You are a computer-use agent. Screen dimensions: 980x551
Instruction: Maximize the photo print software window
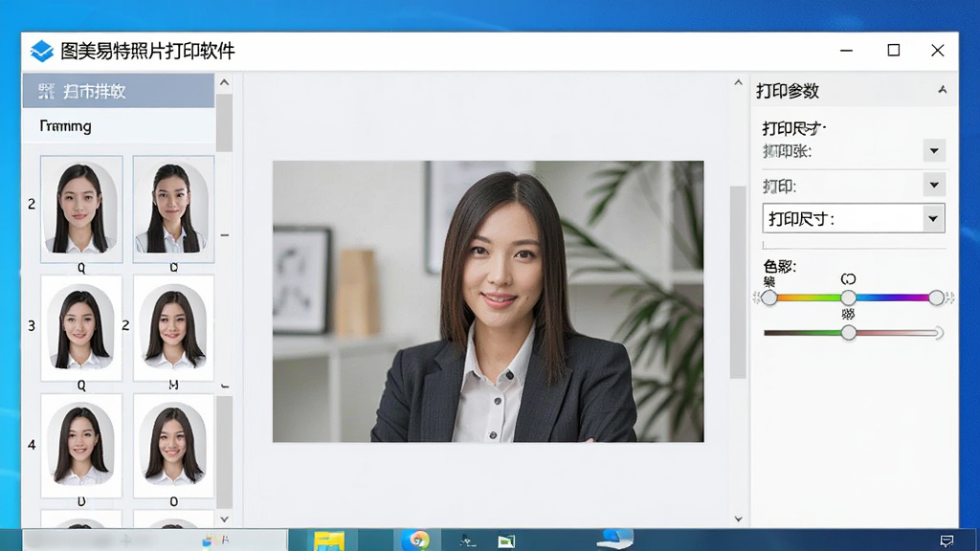894,50
